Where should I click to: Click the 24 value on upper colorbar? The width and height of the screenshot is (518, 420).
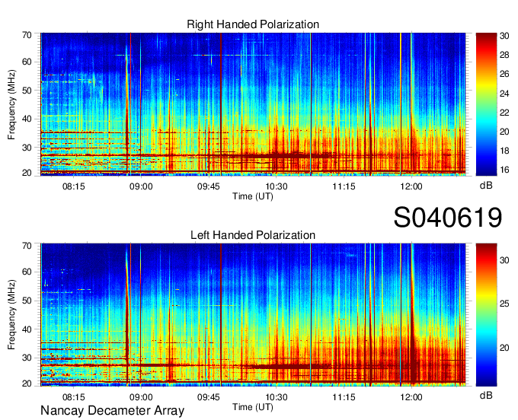(x=504, y=94)
